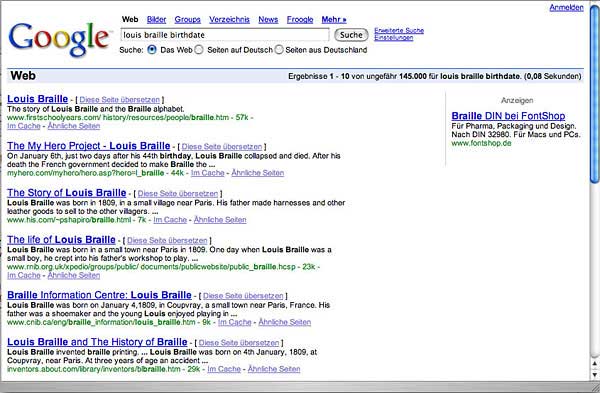This screenshot has width=600, height=393.
Task: Open 'Im Cache' for rnib.org.uk result
Action: [24, 276]
